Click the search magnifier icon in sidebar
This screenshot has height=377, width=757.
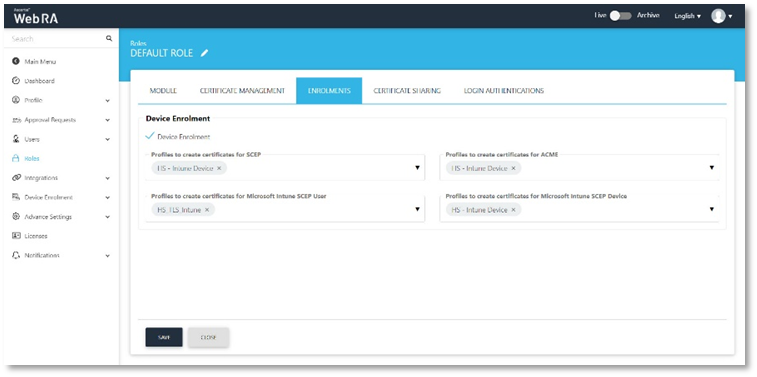[109, 38]
